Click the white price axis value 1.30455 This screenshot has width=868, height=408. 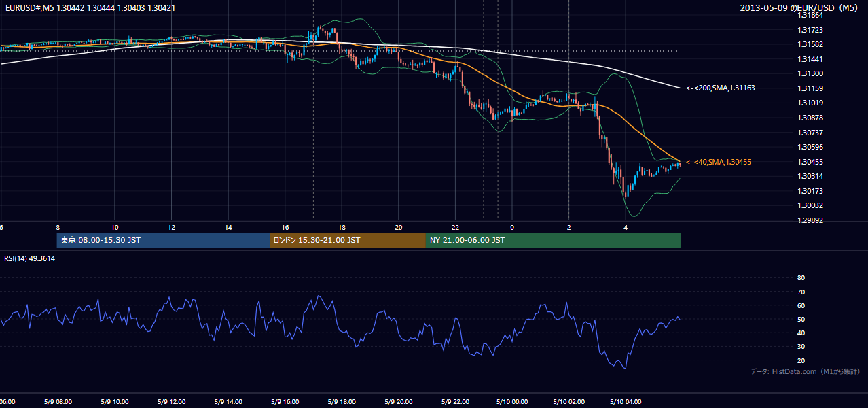coord(811,162)
